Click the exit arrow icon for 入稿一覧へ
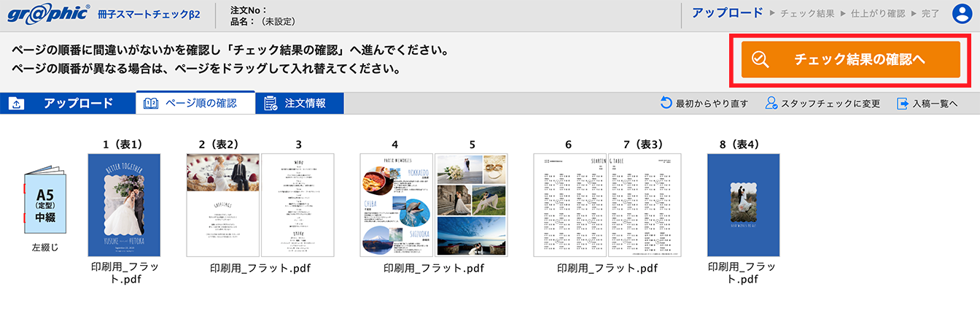Screen dimensions: 980x311 [x=903, y=104]
